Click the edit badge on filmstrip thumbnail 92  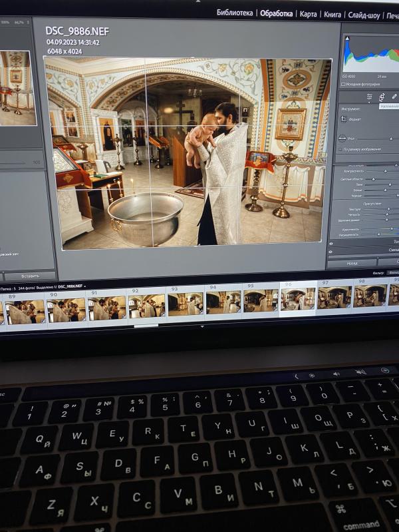click(162, 314)
